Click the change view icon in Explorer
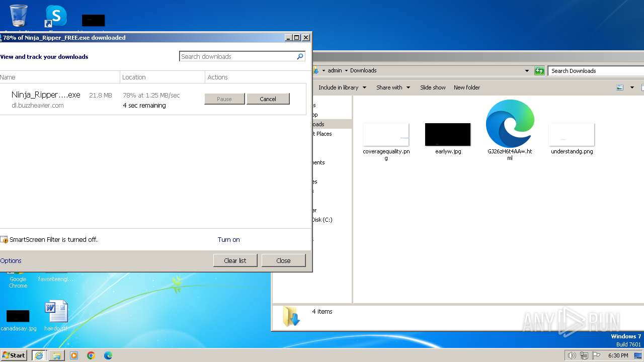This screenshot has height=362, width=644. pyautogui.click(x=620, y=87)
